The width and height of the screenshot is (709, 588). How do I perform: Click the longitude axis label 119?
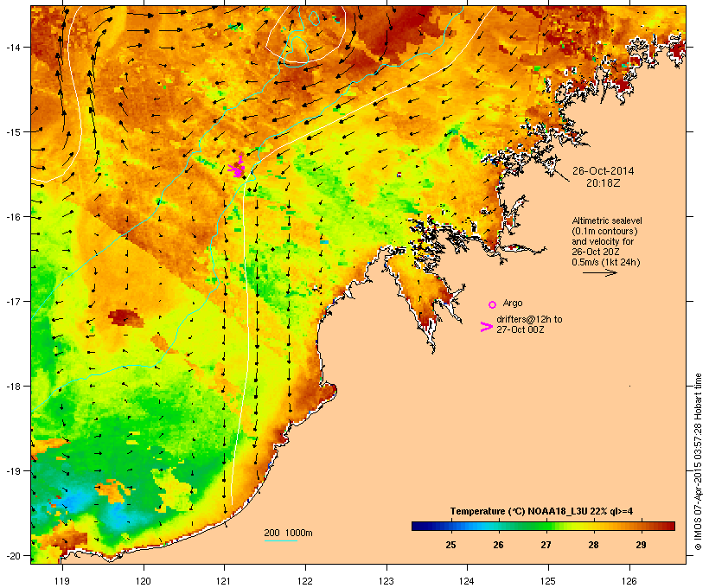click(62, 581)
